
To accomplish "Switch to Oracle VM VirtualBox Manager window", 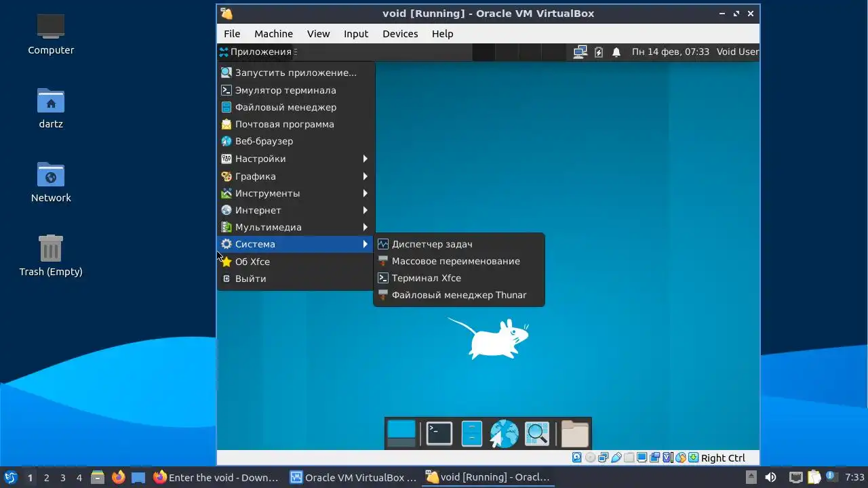I will (x=353, y=477).
